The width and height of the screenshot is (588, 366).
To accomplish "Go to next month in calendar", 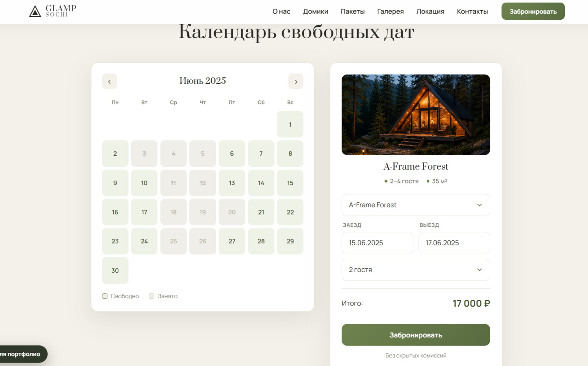I will 296,81.
